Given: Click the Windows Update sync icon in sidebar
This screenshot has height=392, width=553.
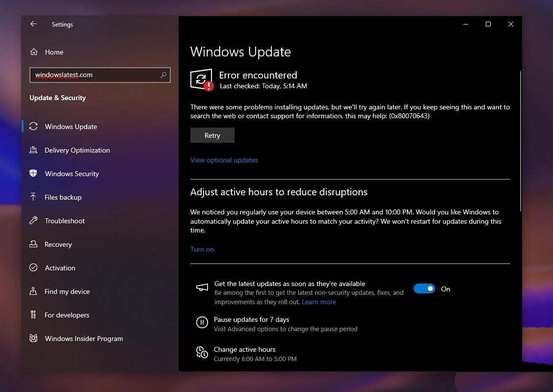Looking at the screenshot, I should coord(33,126).
